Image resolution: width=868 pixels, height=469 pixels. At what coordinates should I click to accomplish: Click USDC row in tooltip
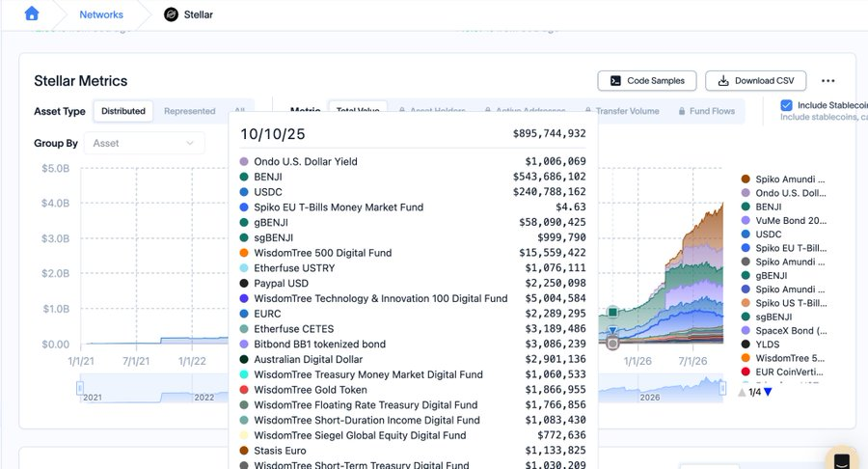click(x=413, y=192)
